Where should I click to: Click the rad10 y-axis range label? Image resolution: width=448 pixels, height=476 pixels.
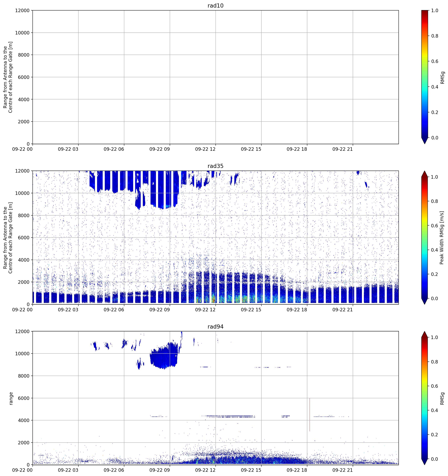pyautogui.click(x=8, y=77)
